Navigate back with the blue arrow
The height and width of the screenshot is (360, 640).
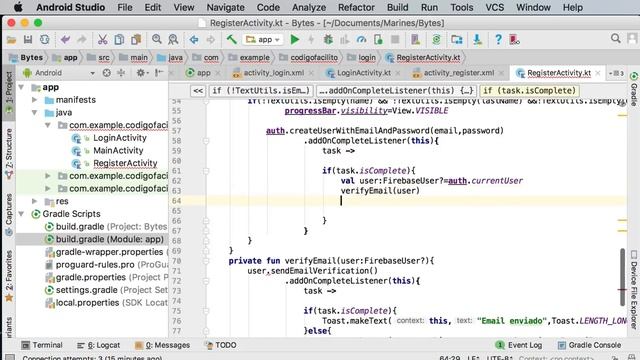(194, 40)
